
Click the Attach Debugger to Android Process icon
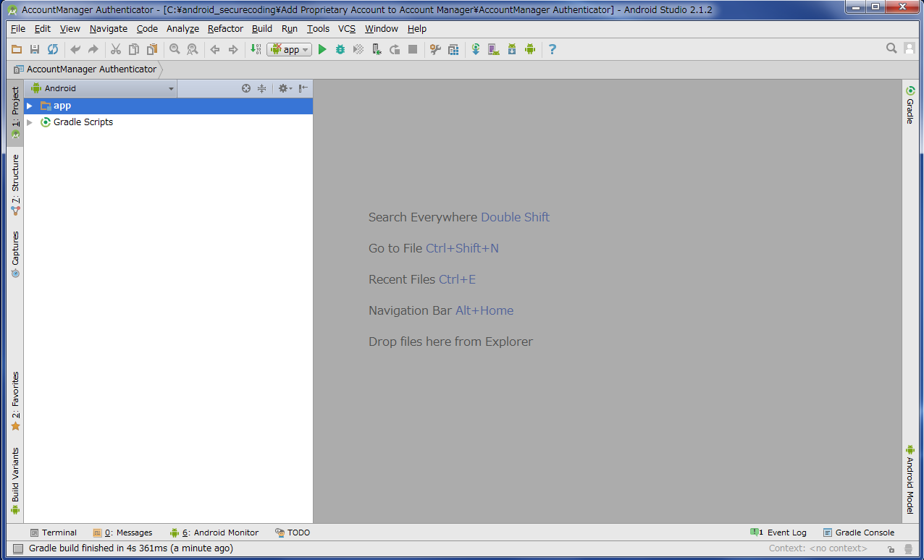pyautogui.click(x=377, y=49)
